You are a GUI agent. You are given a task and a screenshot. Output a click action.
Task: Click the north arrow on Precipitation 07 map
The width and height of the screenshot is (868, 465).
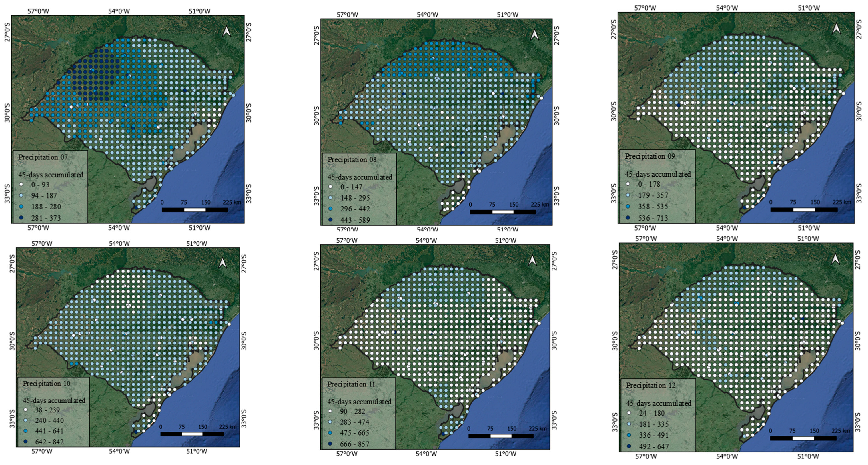[x=227, y=32]
